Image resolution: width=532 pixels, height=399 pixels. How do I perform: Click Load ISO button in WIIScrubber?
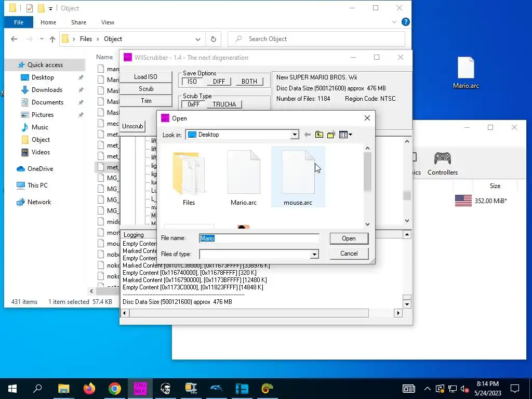pos(145,77)
